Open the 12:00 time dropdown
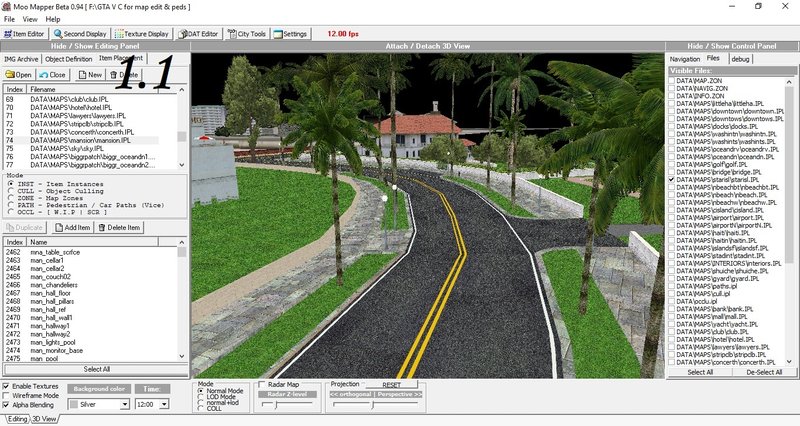The height and width of the screenshot is (426, 800). click(x=164, y=404)
